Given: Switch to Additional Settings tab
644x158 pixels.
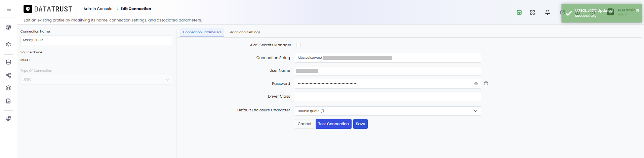Looking at the screenshot, I should coord(245,32).
